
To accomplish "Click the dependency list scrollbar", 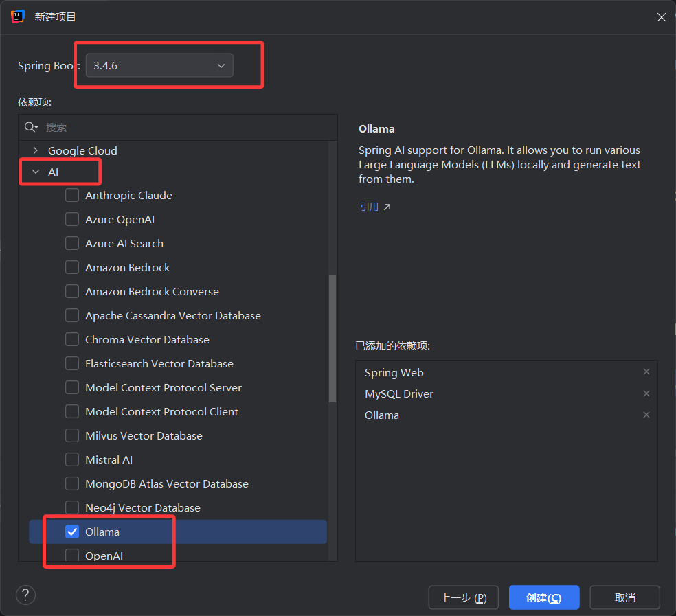I will (333, 339).
